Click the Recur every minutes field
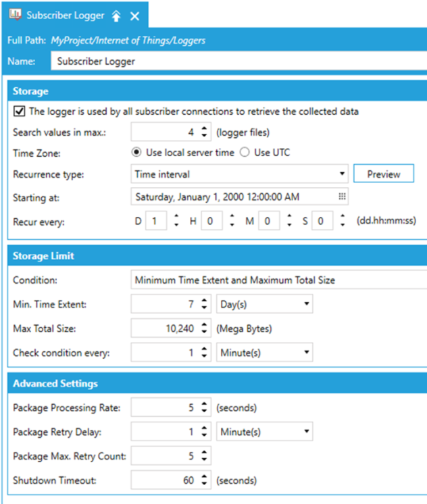Screen dimensions: 427x504 tap(269, 221)
